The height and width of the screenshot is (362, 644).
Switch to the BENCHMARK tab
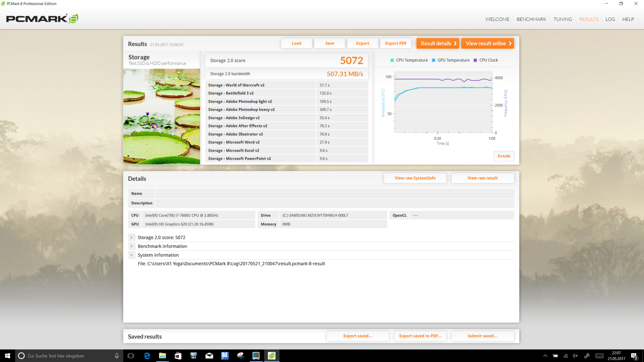[531, 19]
